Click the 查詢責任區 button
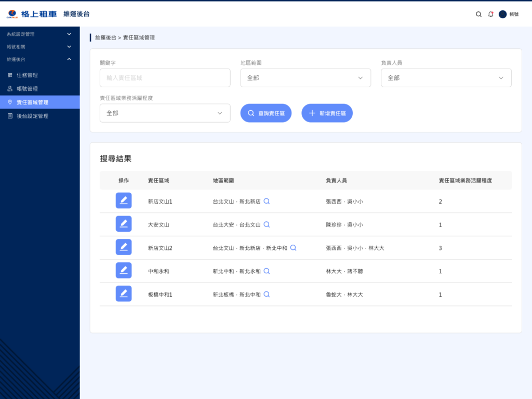Screen dimensions: 532x399 (x=265, y=113)
